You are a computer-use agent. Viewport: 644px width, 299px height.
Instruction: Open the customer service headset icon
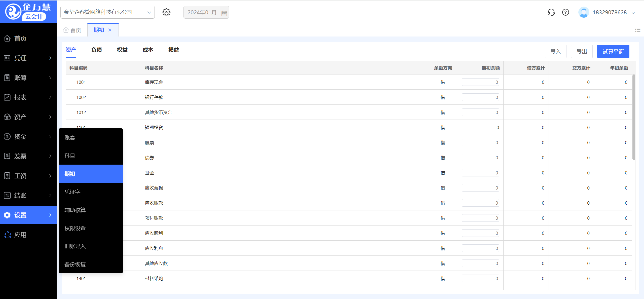pyautogui.click(x=551, y=12)
